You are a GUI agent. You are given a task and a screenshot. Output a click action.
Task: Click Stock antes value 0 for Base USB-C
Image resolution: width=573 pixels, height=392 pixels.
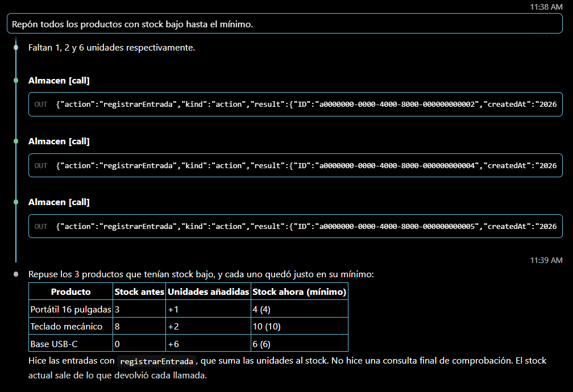point(139,343)
